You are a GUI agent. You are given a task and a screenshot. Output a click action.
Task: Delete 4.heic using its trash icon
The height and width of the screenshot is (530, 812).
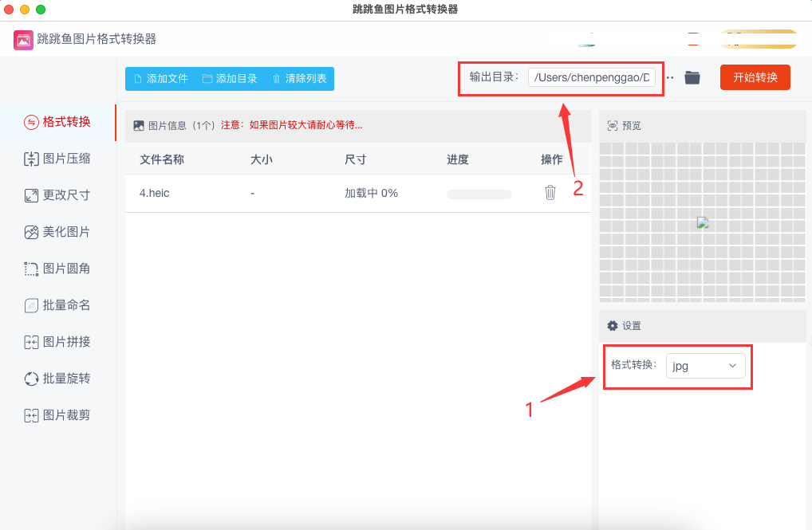[550, 193]
